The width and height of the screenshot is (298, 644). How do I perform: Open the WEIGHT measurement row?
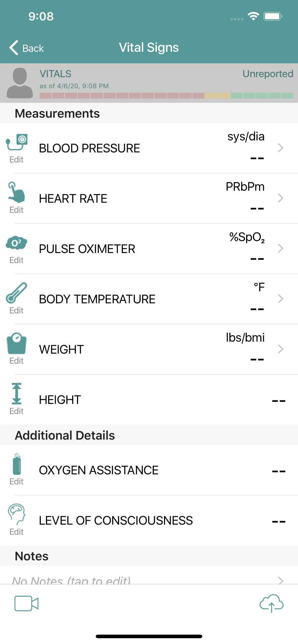pyautogui.click(x=149, y=349)
